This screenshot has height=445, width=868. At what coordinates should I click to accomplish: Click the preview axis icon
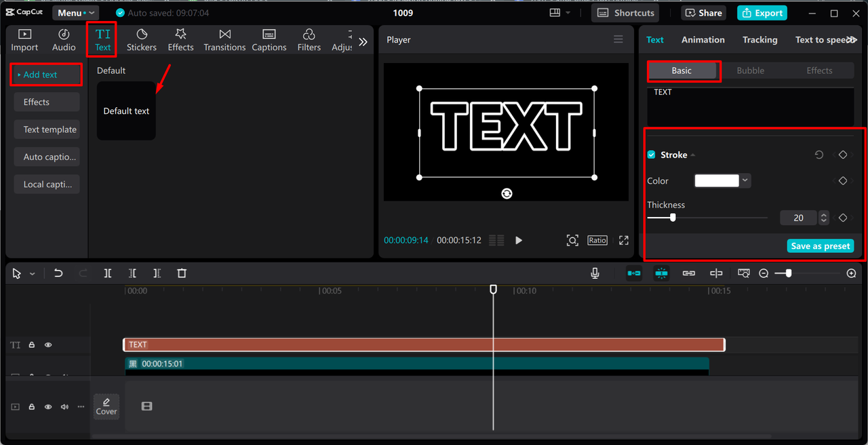tap(716, 273)
